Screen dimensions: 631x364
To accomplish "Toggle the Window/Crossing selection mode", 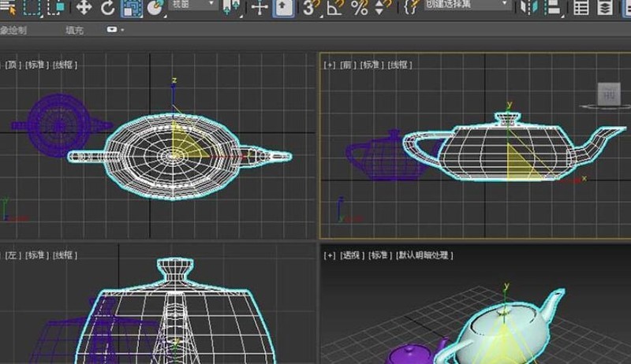I will point(56,7).
